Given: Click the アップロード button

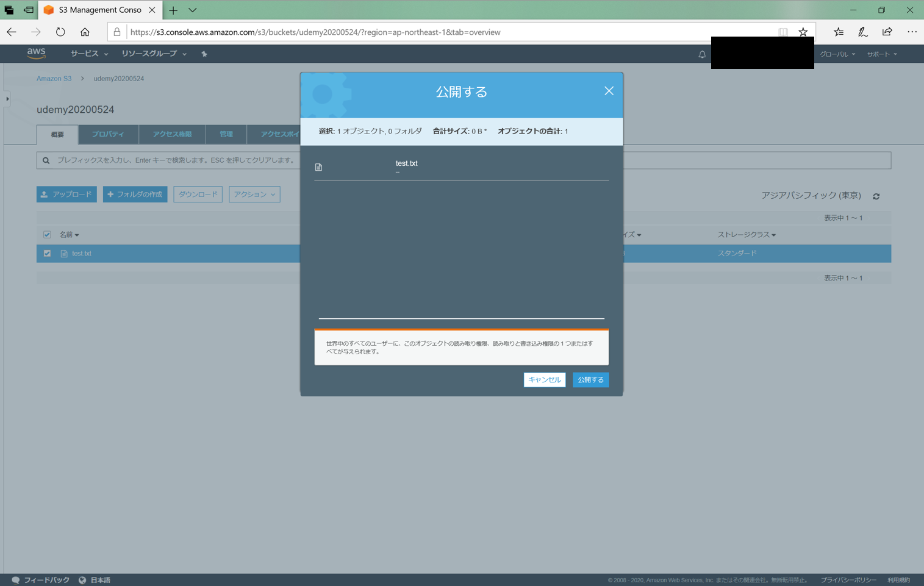Looking at the screenshot, I should coord(66,195).
